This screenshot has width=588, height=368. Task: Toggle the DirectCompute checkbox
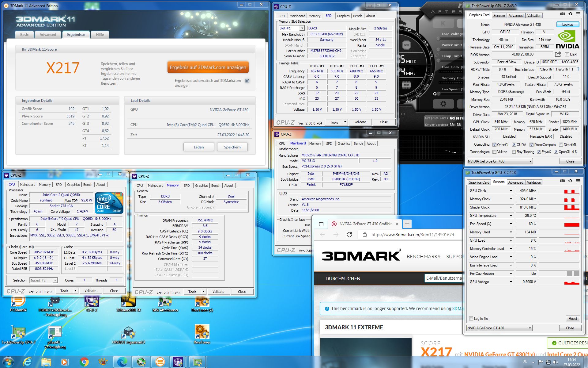531,145
